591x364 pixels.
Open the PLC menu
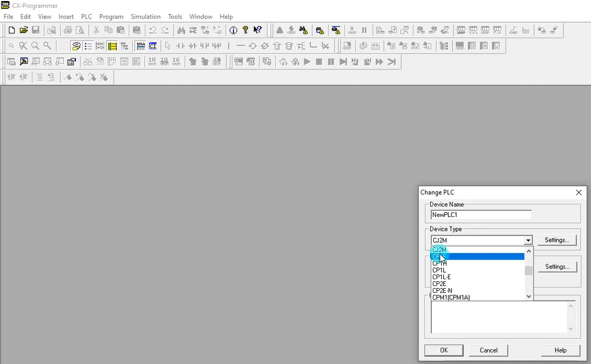86,16
